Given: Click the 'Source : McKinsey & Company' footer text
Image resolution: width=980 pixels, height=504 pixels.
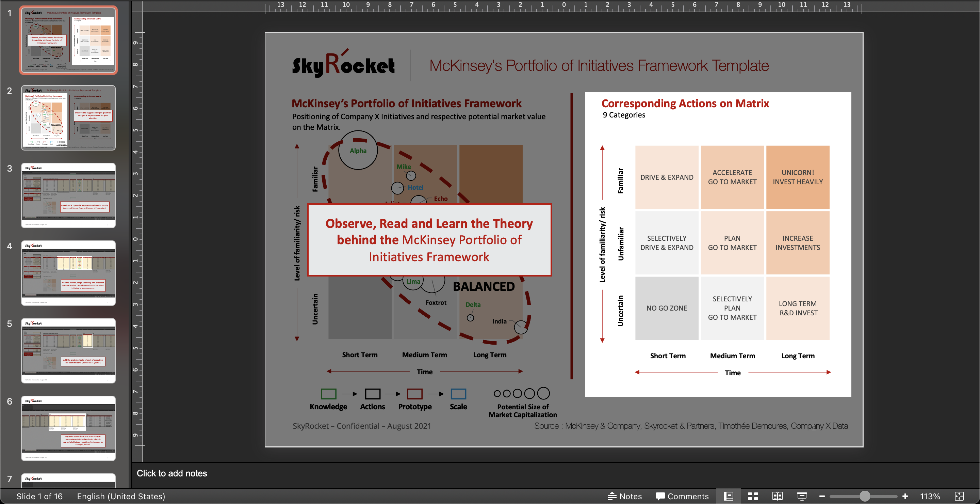Looking at the screenshot, I should pos(691,426).
